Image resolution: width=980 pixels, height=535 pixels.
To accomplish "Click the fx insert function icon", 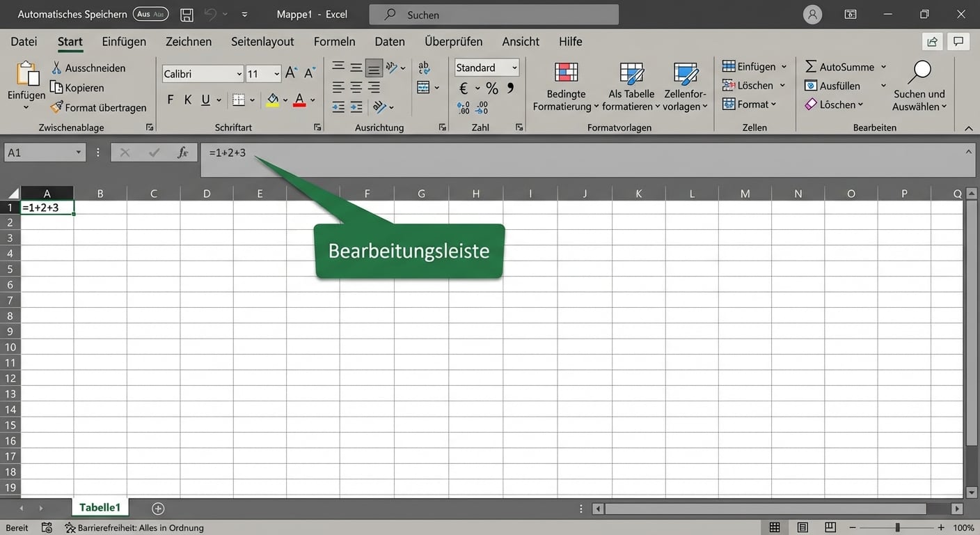I will pos(183,153).
